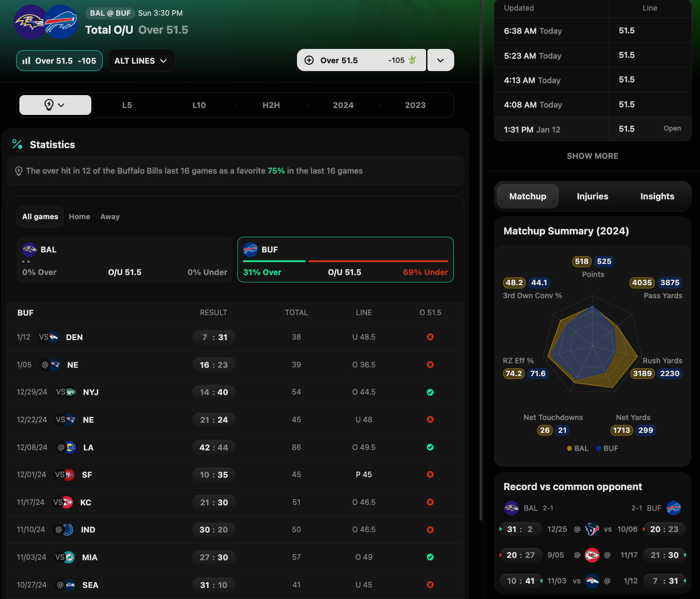Click the Chiefs logo in the 11/17/24 row
Image resolution: width=700 pixels, height=599 pixels.
pyautogui.click(x=67, y=503)
